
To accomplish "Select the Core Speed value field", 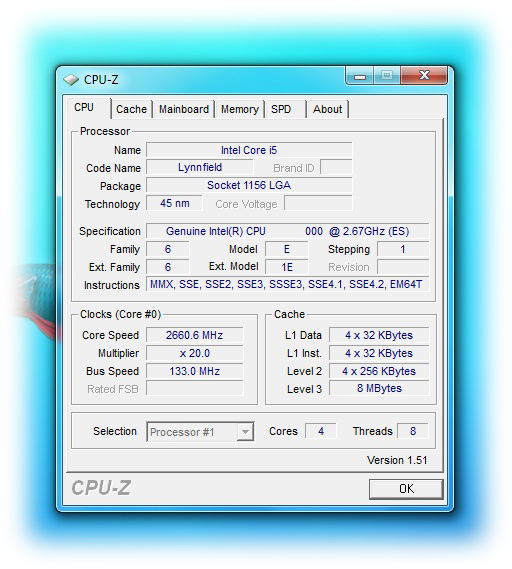I will tap(194, 335).
